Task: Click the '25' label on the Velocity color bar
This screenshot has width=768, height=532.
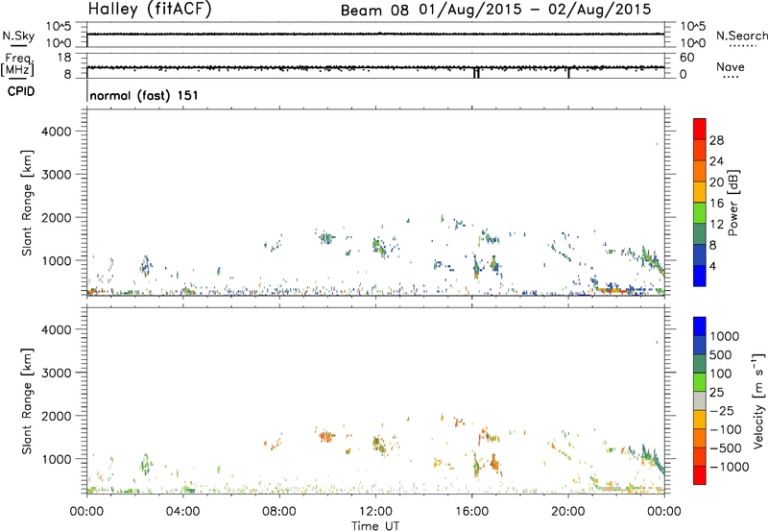Action: [x=716, y=392]
